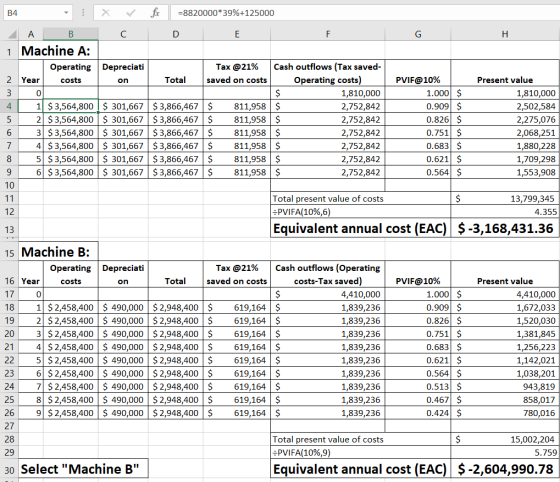Image resolution: width=560 pixels, height=482 pixels.
Task: Select cell with present value 1,520,030
Action: click(x=505, y=321)
